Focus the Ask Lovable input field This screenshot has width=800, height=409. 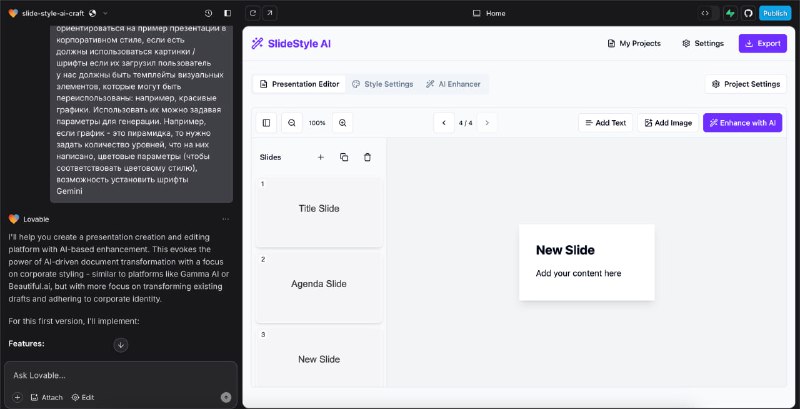(x=120, y=375)
